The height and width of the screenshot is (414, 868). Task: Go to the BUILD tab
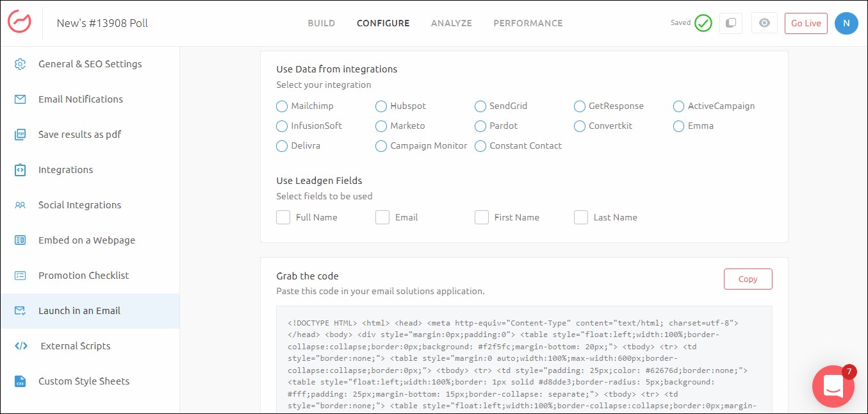[x=321, y=23]
